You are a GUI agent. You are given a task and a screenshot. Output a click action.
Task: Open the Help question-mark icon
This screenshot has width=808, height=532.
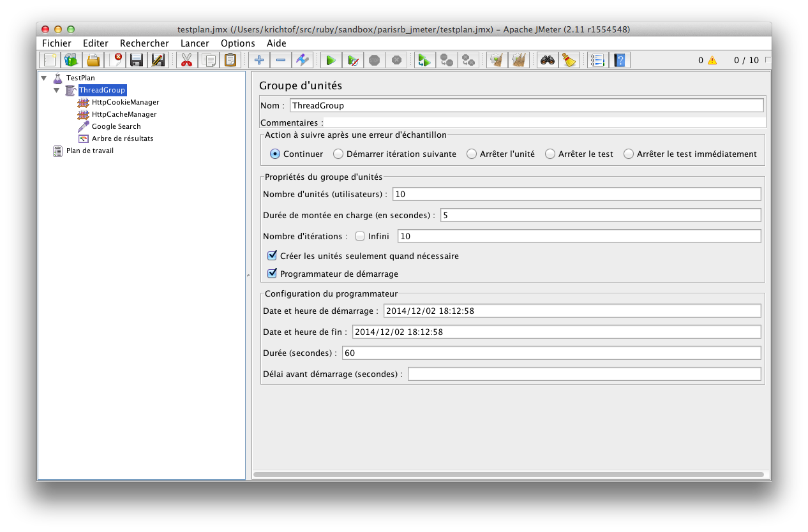click(620, 60)
